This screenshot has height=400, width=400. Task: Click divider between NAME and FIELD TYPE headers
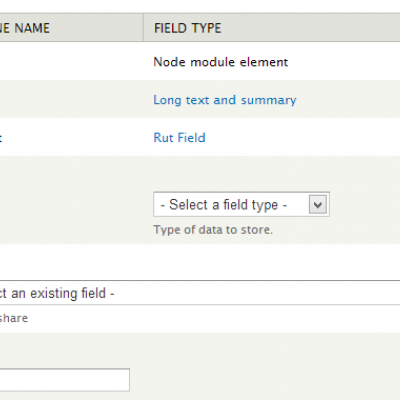point(143,28)
